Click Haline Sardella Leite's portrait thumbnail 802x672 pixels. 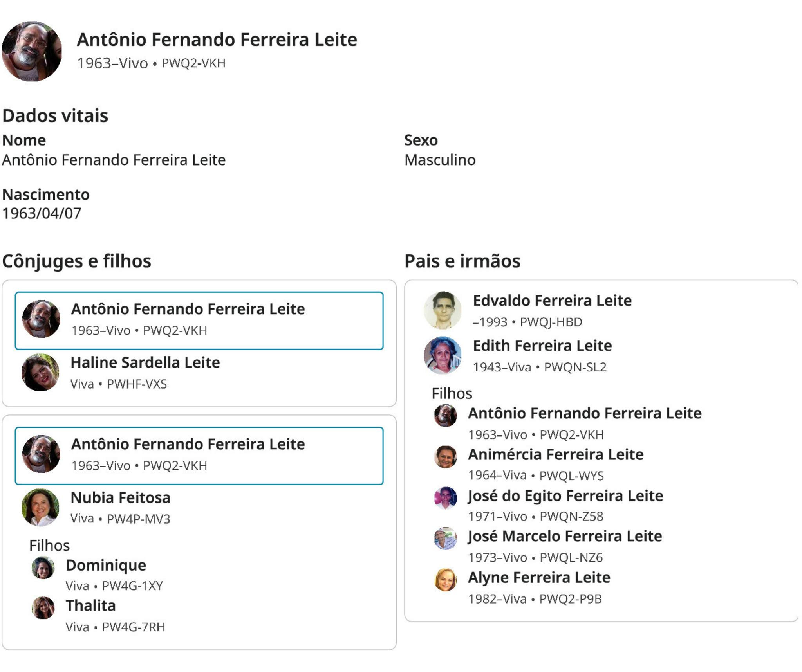click(x=40, y=372)
